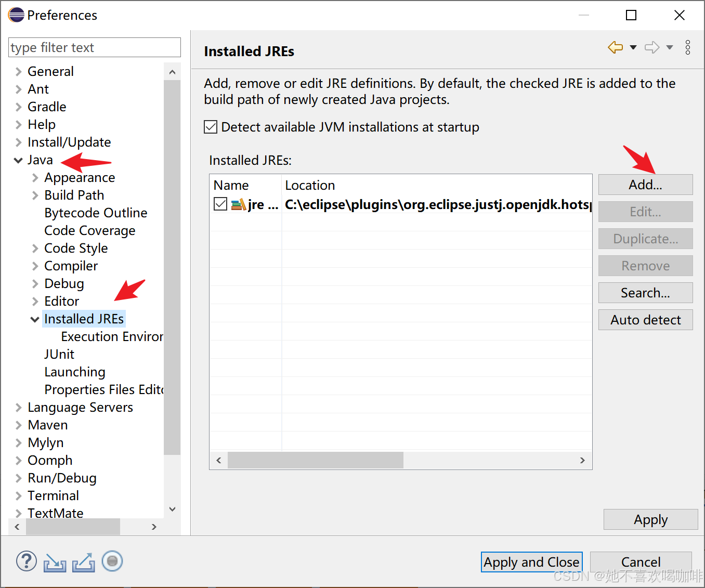Screen dimensions: 705x588
Task: Collapse the Java tree node
Action: (18, 160)
